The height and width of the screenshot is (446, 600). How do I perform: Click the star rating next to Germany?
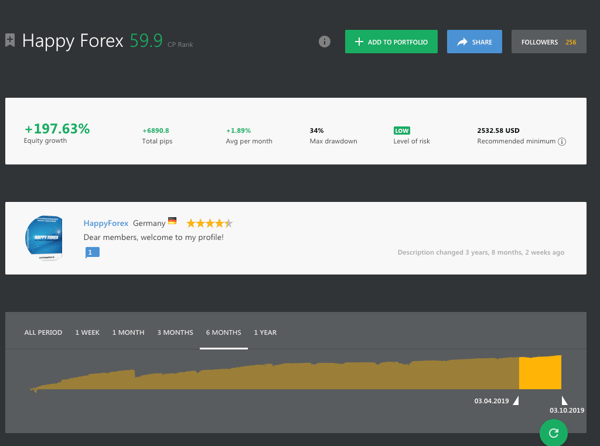coord(209,223)
